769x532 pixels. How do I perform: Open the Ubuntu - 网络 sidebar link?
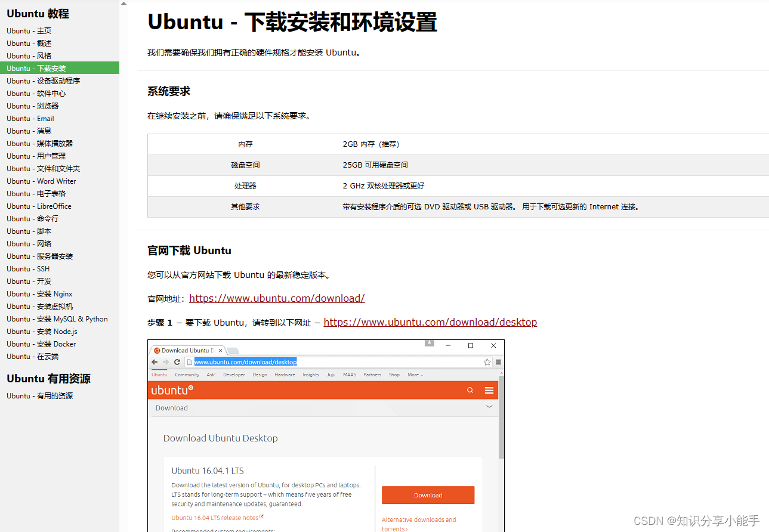click(29, 243)
